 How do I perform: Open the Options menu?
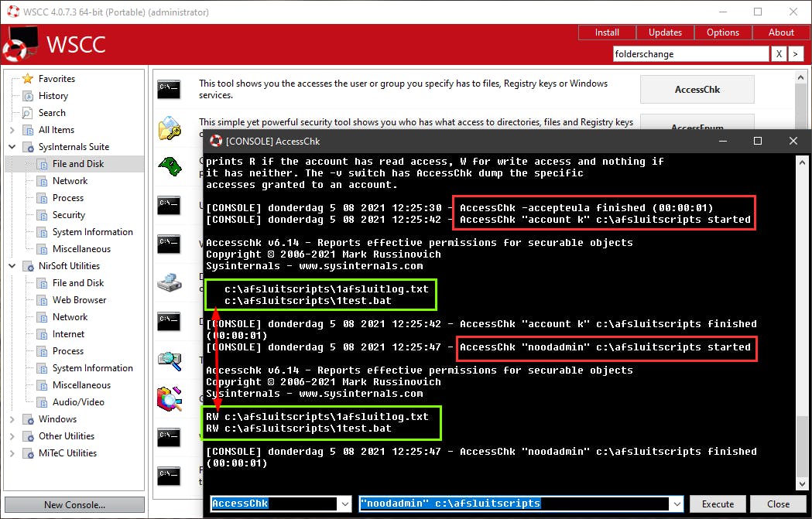pos(723,32)
